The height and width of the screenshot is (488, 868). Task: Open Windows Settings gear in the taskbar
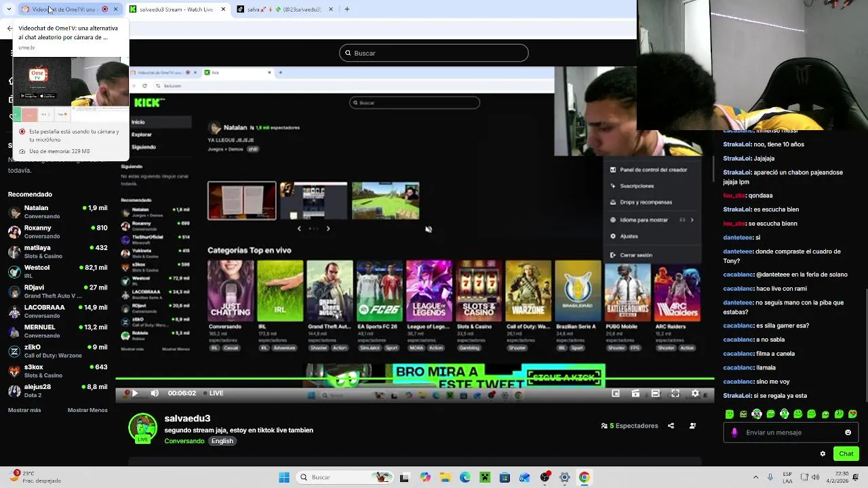(x=564, y=477)
